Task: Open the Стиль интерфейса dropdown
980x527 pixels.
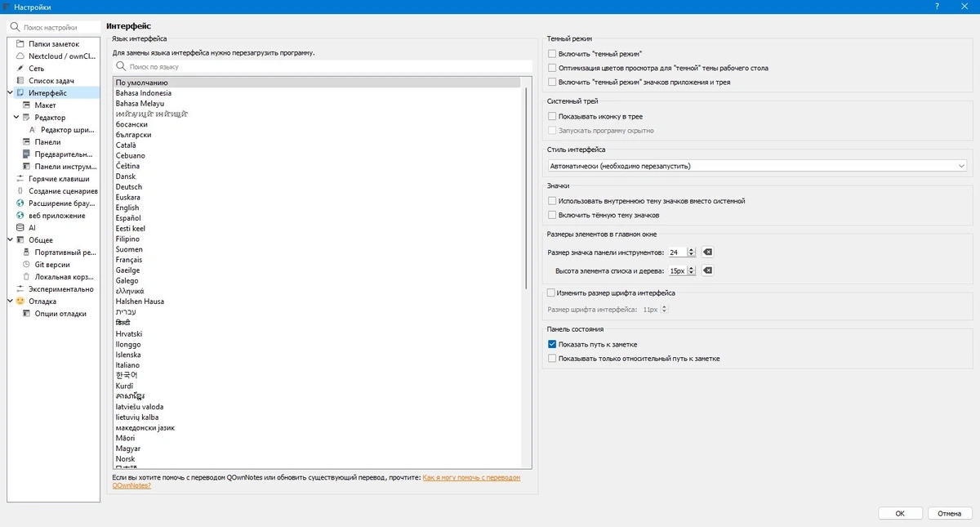Action: coord(758,166)
